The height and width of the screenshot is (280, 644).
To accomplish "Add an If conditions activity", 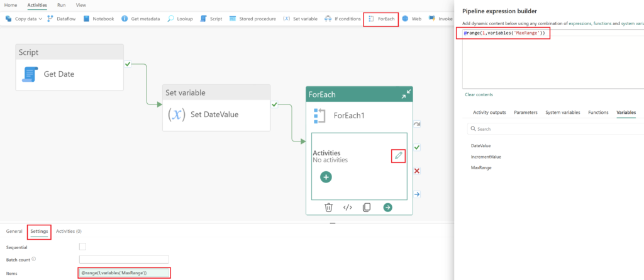I will tap(341, 19).
